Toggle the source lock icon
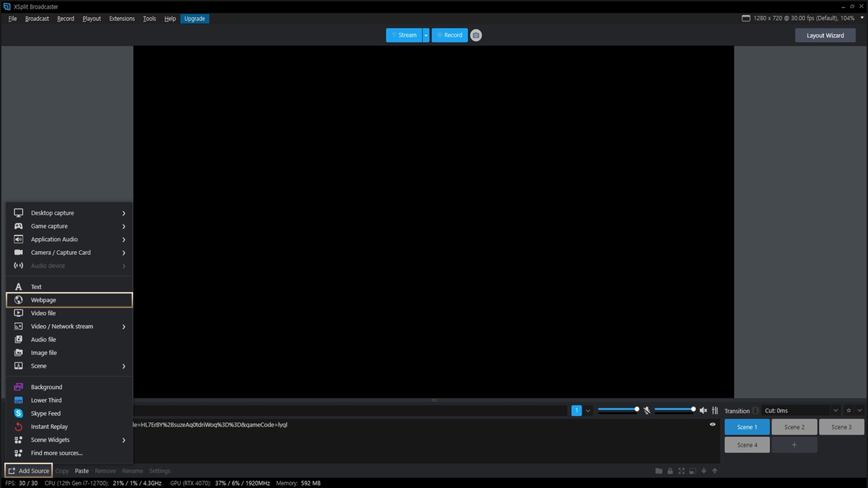 click(670, 471)
